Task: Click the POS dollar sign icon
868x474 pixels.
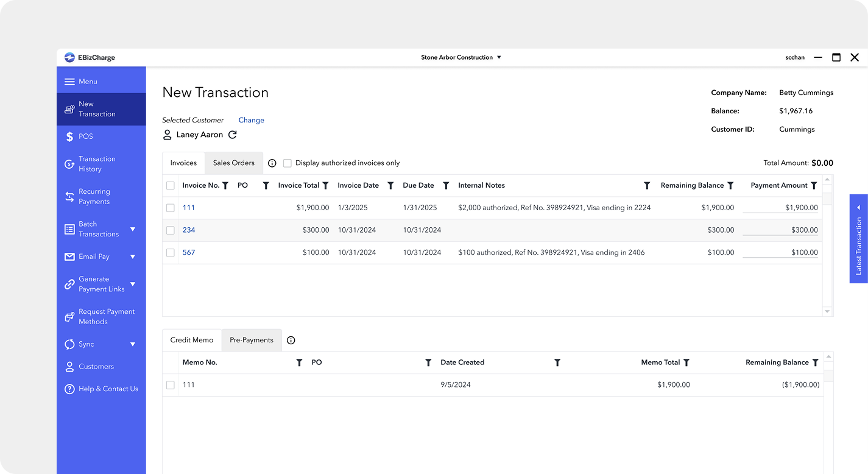Action: tap(69, 136)
